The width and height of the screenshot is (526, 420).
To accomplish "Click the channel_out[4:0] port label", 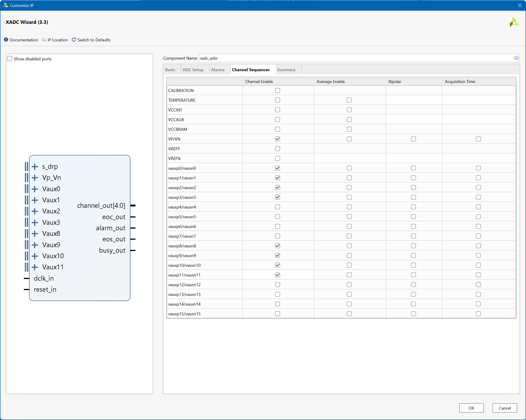I will (x=101, y=205).
